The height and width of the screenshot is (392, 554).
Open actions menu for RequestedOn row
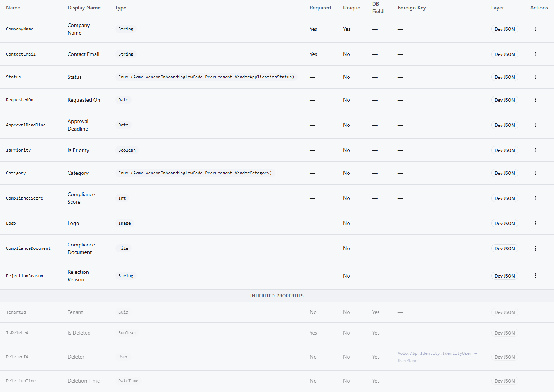(536, 100)
